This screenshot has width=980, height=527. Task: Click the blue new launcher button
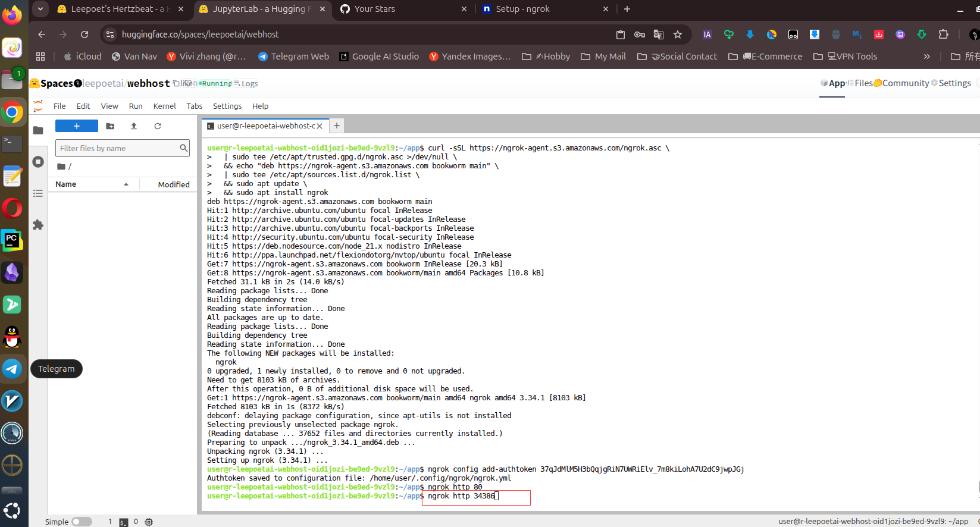click(76, 126)
